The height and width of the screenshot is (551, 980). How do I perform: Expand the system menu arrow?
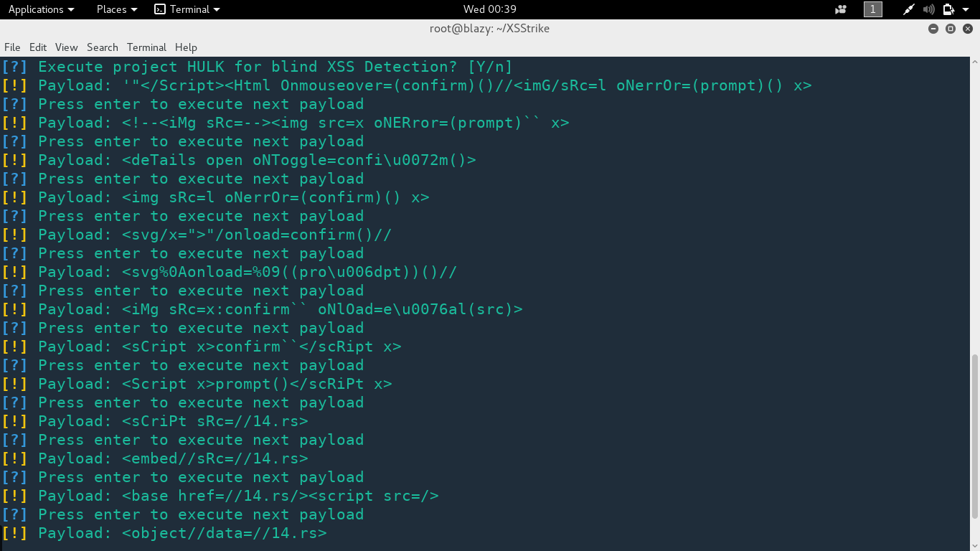pyautogui.click(x=966, y=10)
